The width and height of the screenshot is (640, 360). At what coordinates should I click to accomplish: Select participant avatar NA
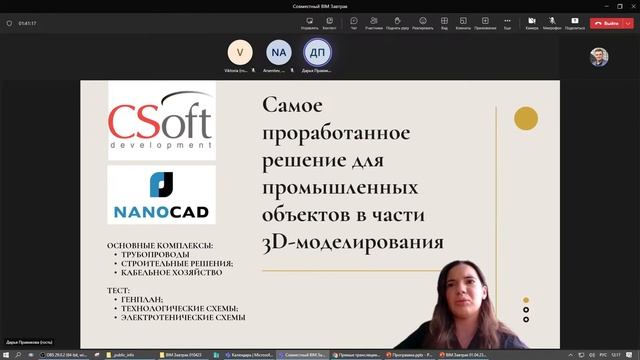[x=279, y=52]
